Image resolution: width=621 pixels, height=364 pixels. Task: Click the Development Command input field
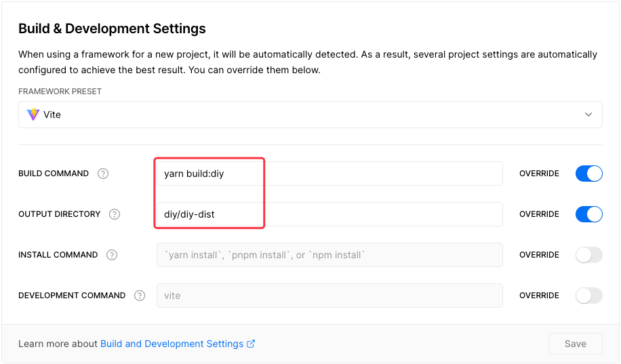tap(329, 296)
